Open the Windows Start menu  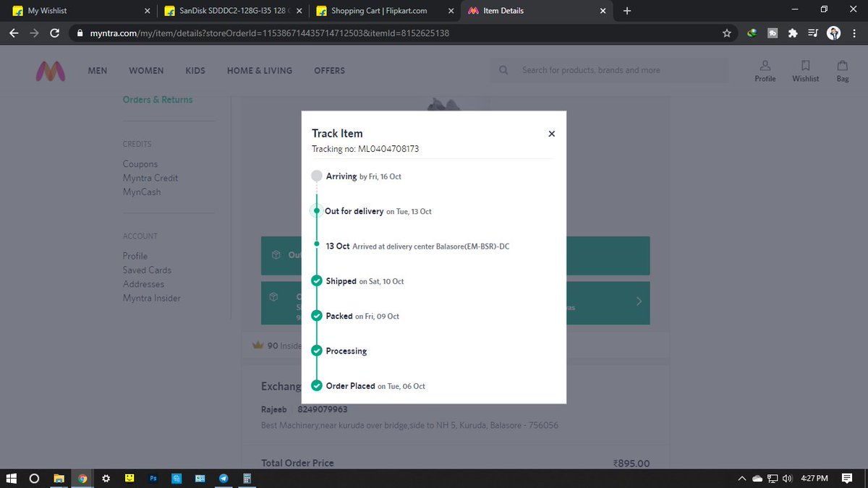click(12, 479)
